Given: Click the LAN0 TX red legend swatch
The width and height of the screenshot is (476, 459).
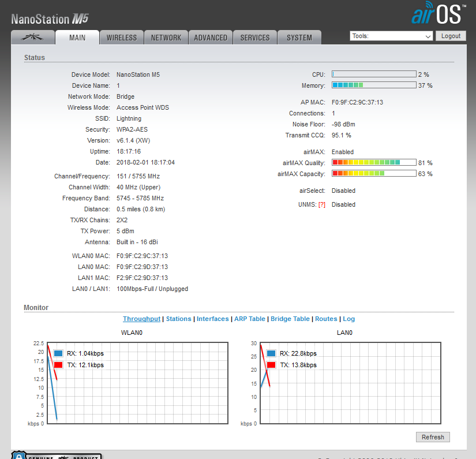Looking at the screenshot, I should (271, 365).
